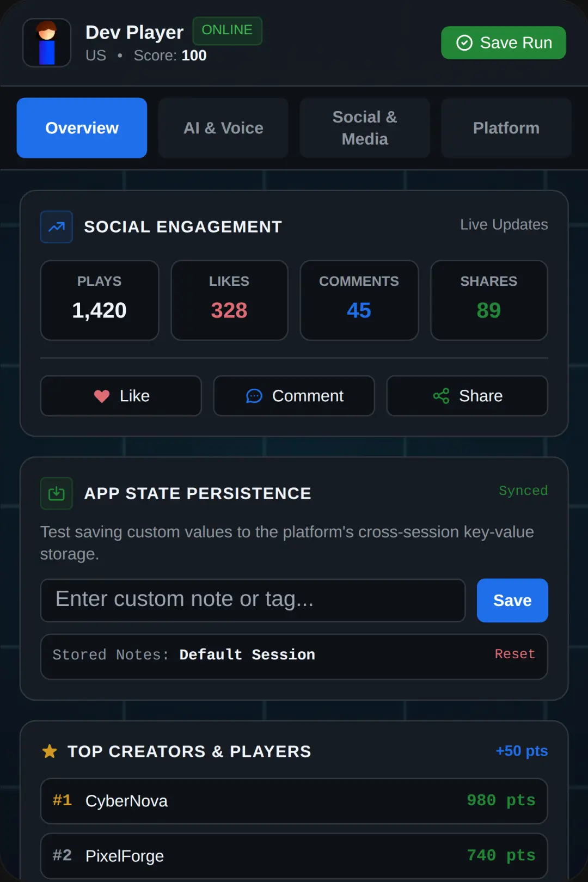Viewport: 588px width, 882px height.
Task: Click the Share network icon
Action: [441, 396]
